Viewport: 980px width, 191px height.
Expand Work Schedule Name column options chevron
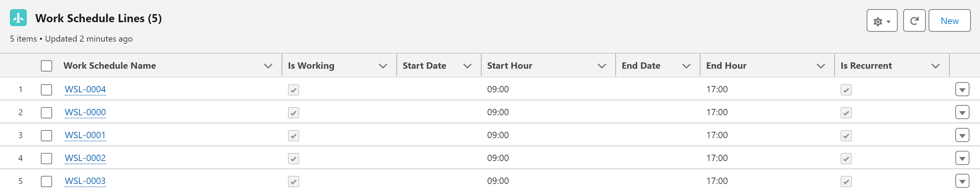pyautogui.click(x=268, y=66)
